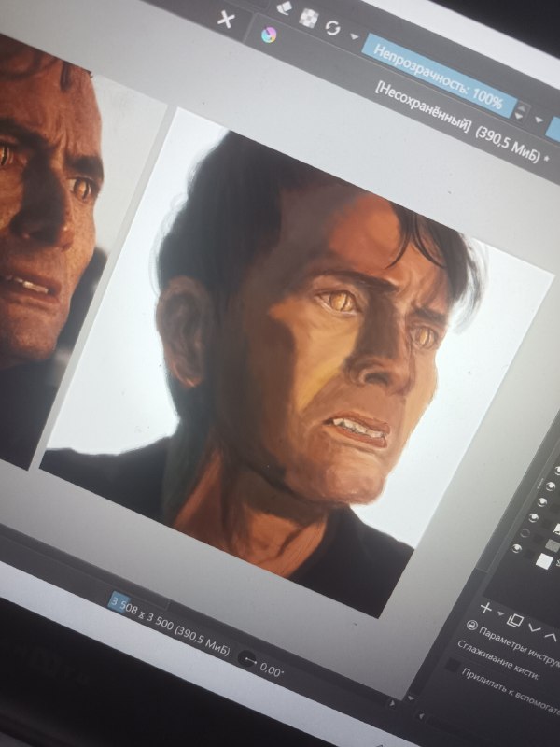Close the document tab with the X
560x747 pixels.
pyautogui.click(x=226, y=20)
